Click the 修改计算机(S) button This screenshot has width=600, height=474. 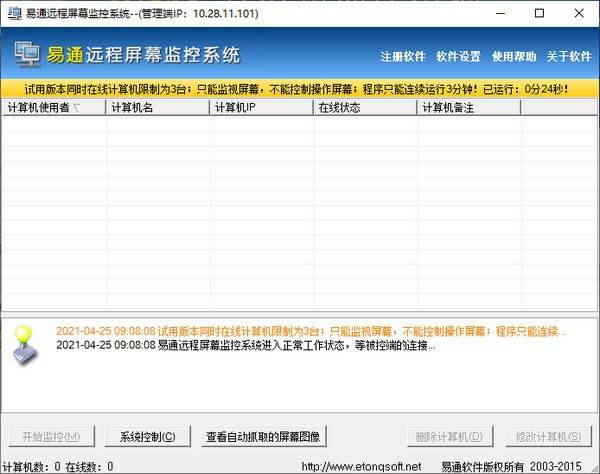point(549,437)
